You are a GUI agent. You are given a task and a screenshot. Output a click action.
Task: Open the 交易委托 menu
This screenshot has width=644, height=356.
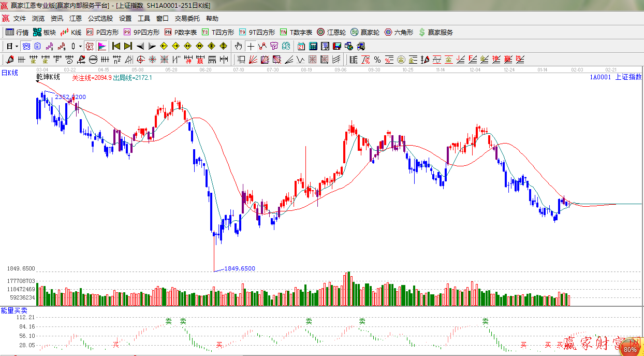pyautogui.click(x=187, y=18)
